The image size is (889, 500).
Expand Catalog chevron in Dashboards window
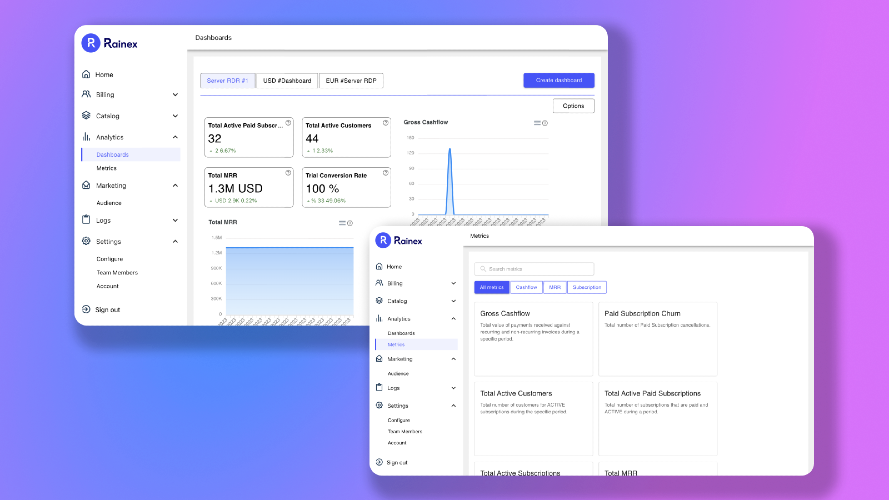(x=175, y=116)
